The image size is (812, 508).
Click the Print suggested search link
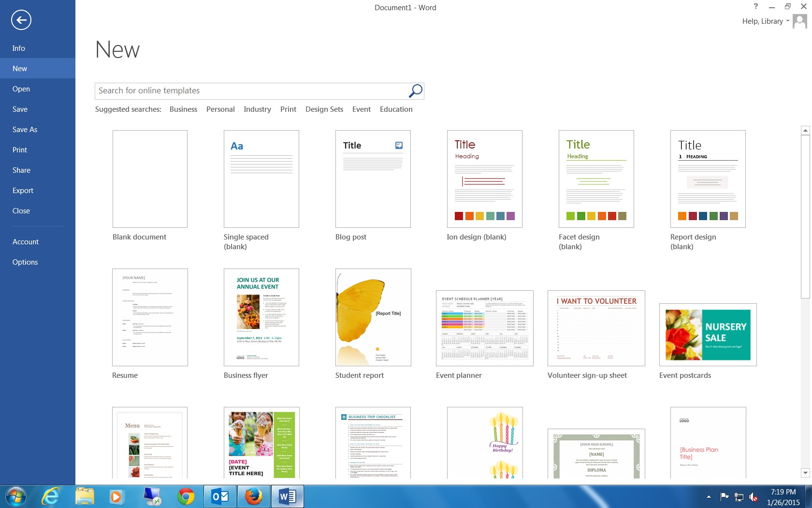point(288,109)
